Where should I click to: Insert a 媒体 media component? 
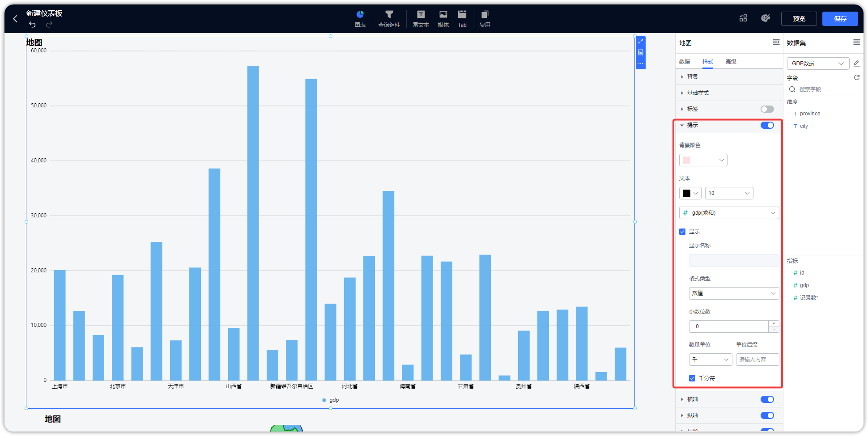[x=443, y=19]
